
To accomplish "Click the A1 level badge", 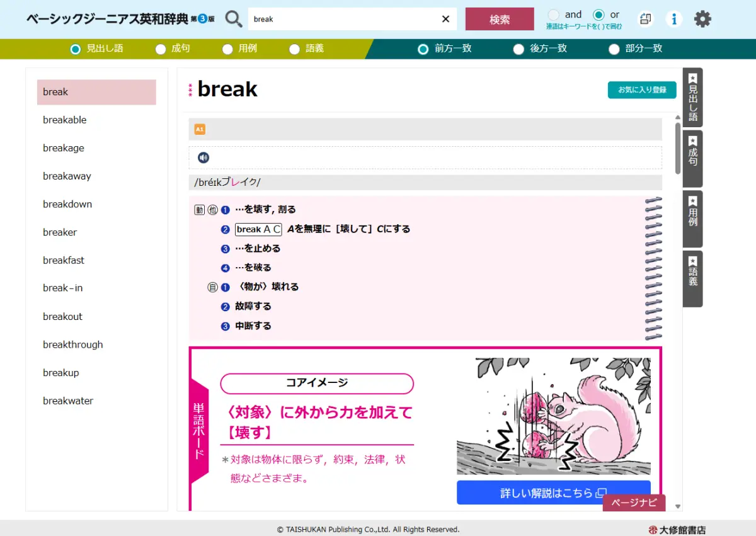I will coord(200,129).
